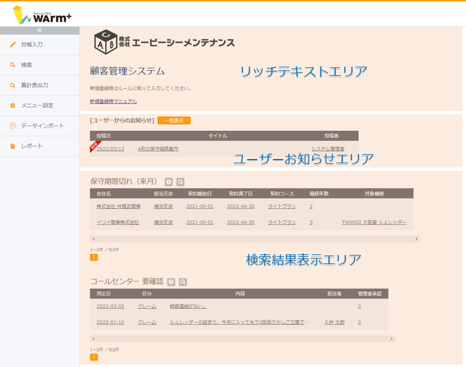Click クレーム in the 2022-03-03 row

coord(147,306)
